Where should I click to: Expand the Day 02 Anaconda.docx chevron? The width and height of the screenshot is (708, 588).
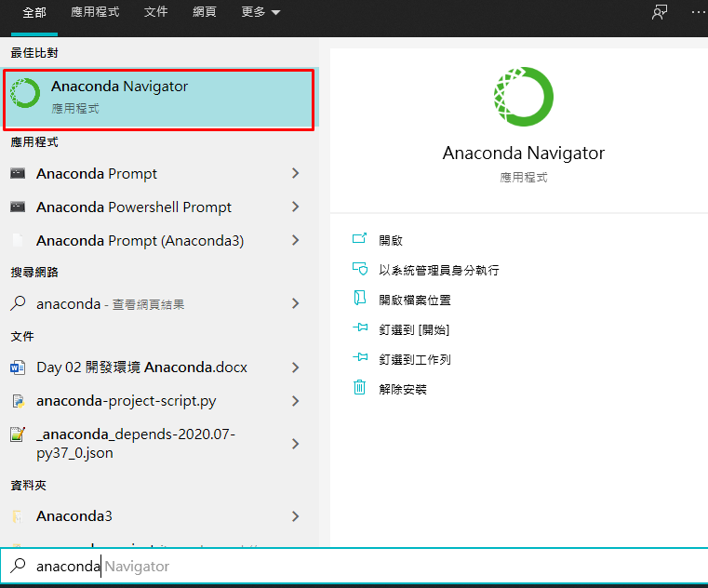click(295, 367)
